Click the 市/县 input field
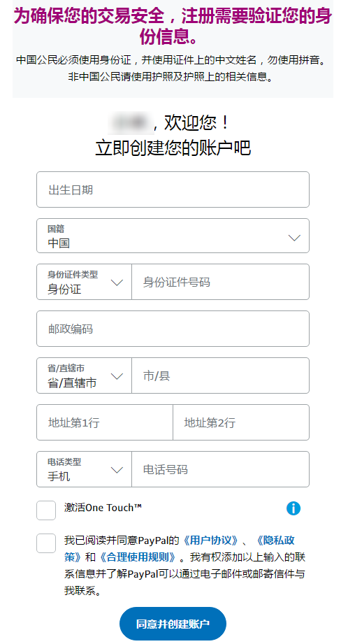Viewport: 348px width, 644px height. coord(220,375)
